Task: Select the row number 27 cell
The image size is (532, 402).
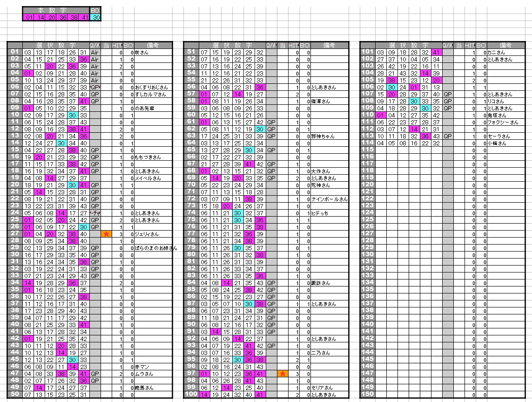Action: tap(15, 233)
